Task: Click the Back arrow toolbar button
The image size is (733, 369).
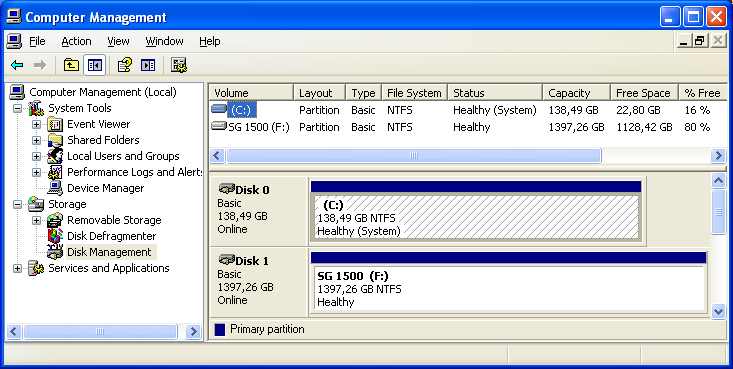Action: pyautogui.click(x=17, y=65)
